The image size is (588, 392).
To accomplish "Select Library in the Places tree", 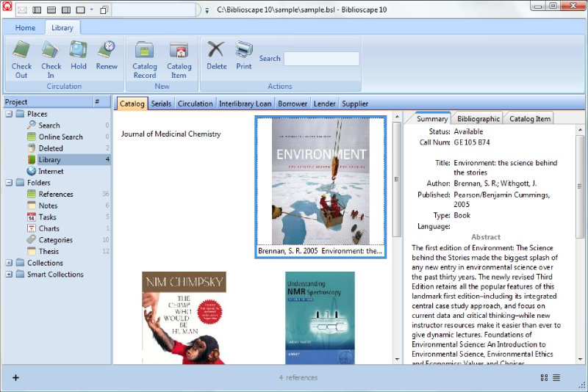I will [49, 159].
